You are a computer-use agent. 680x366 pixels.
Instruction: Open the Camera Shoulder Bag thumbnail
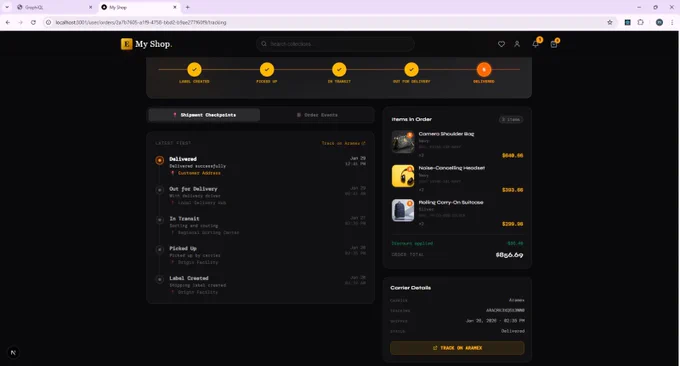[x=403, y=142]
